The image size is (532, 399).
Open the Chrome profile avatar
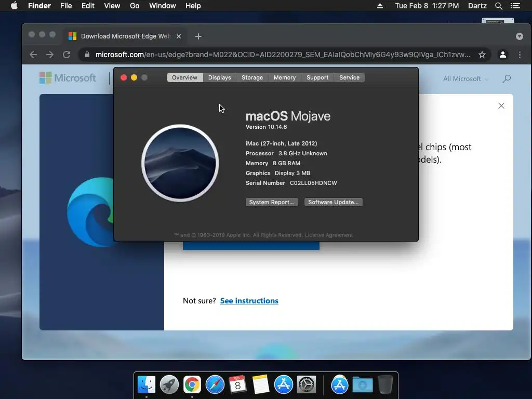click(503, 55)
